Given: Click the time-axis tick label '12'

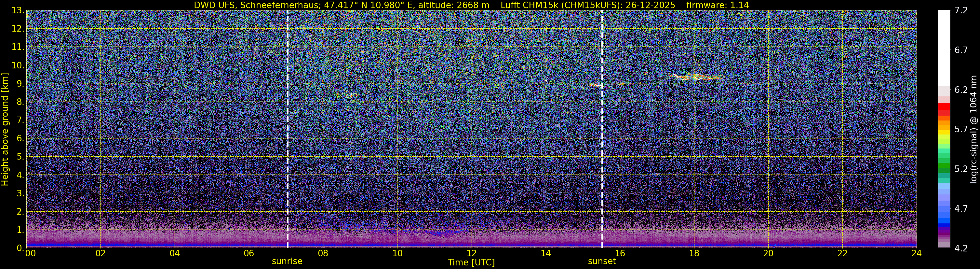Looking at the screenshot, I should coord(471,254).
